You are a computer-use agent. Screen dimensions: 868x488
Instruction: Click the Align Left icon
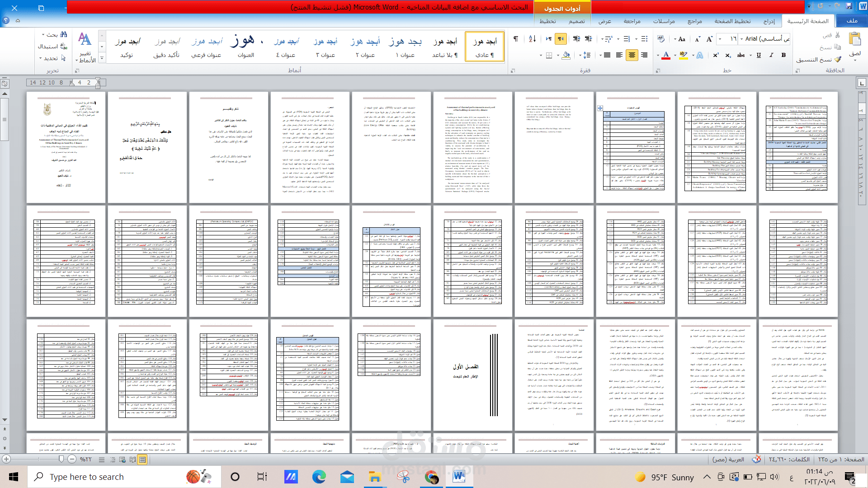tap(619, 55)
